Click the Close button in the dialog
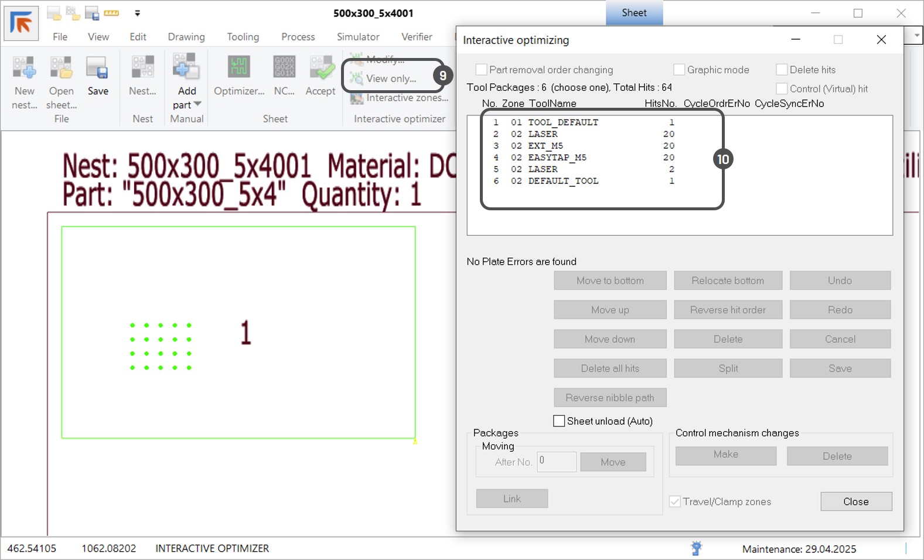The width and height of the screenshot is (924, 560). coord(855,501)
